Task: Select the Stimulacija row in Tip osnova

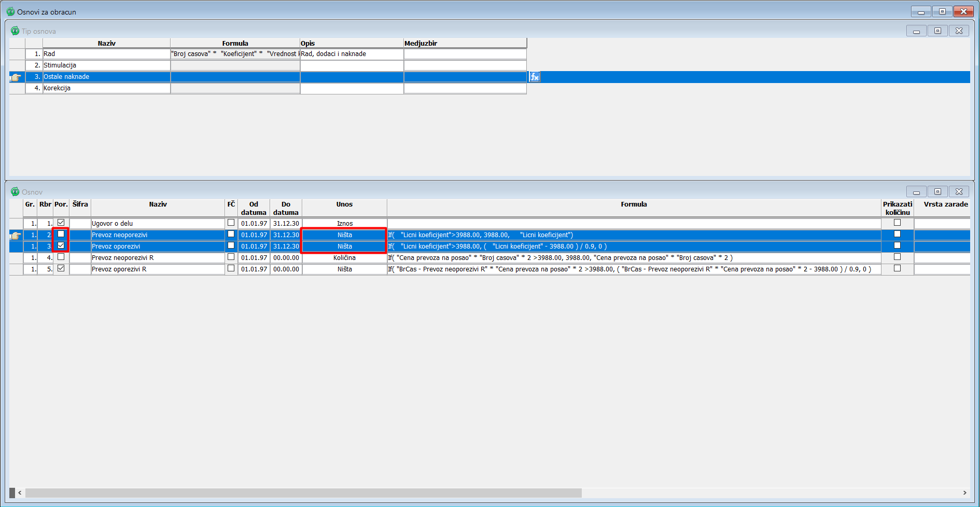Action: coord(106,65)
